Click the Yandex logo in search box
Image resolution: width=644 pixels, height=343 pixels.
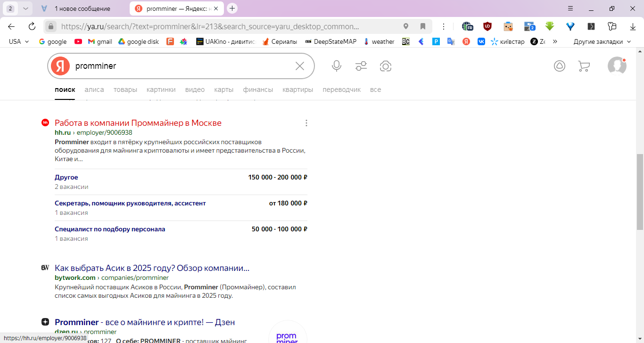pyautogui.click(x=60, y=66)
